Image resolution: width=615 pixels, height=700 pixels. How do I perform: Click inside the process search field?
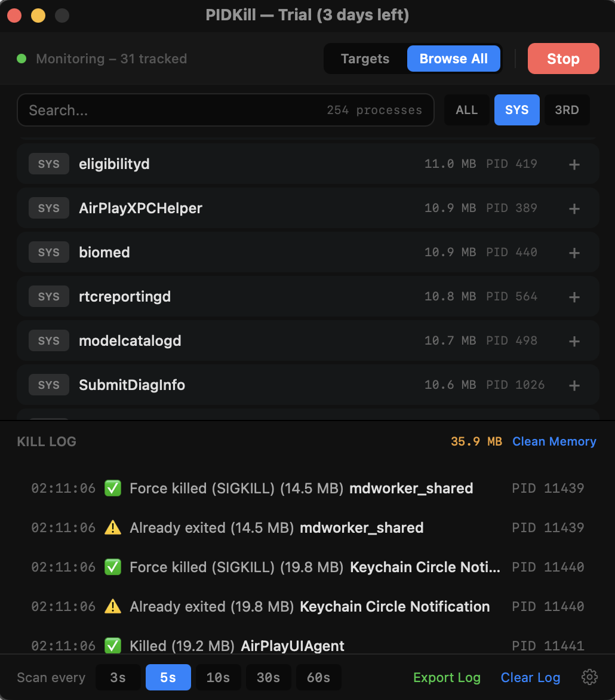tap(179, 110)
